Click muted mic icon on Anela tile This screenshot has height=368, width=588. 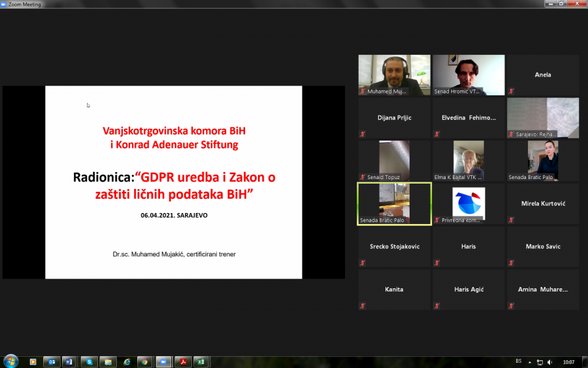(511, 91)
